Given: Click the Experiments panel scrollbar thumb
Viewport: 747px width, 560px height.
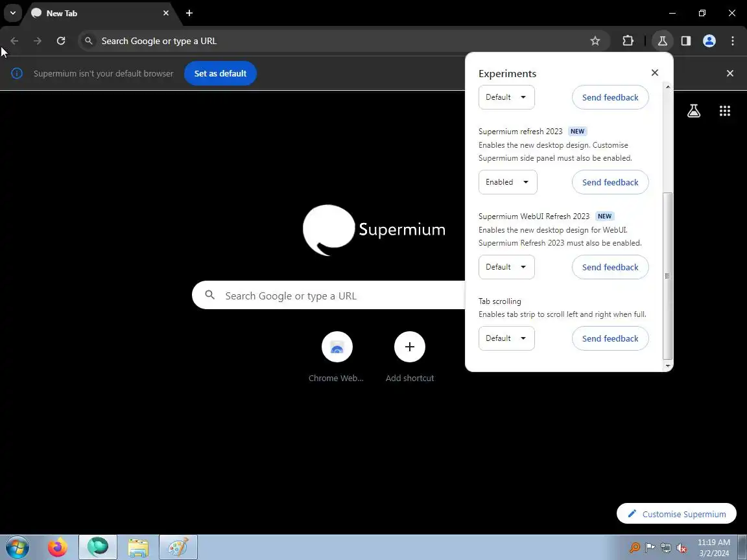Looking at the screenshot, I should pyautogui.click(x=667, y=275).
